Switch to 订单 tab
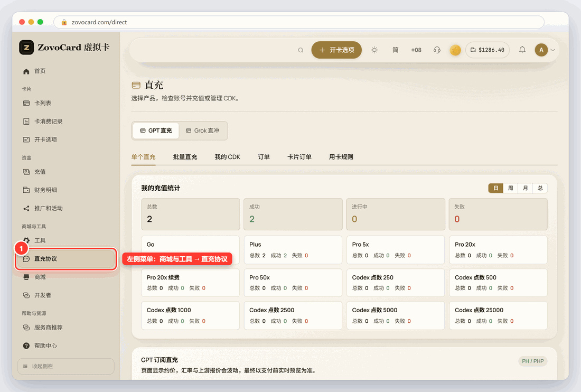The image size is (581, 392). coord(264,157)
